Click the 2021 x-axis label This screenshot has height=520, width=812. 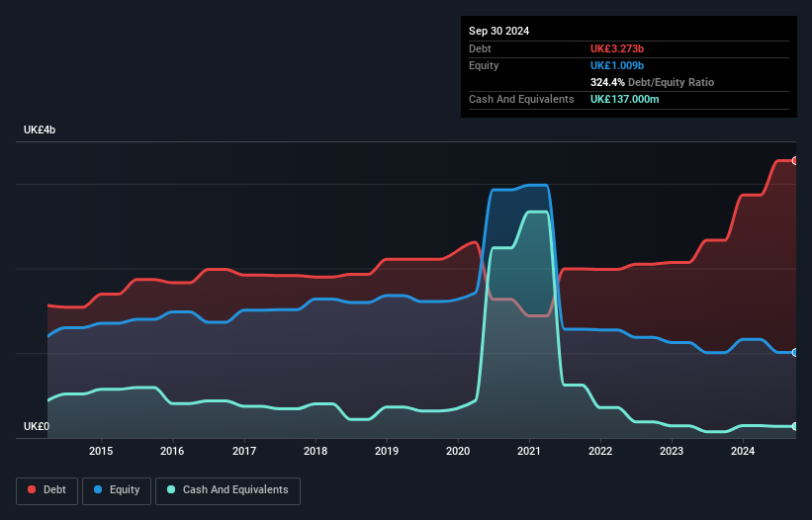tap(529, 451)
